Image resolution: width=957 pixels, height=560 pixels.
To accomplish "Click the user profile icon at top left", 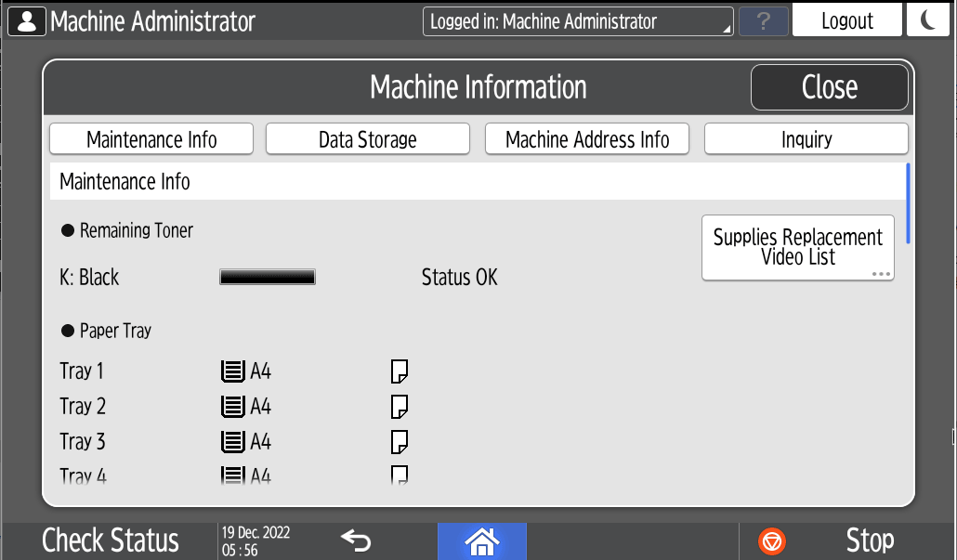I will point(26,20).
